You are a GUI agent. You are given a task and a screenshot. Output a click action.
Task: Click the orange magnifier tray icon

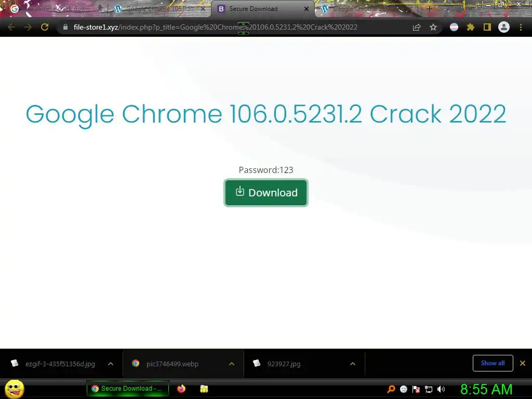391,389
